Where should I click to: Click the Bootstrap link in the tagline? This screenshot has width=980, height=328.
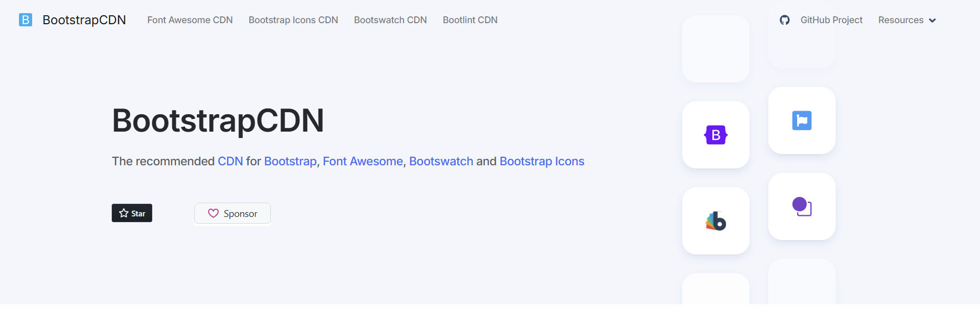tap(290, 161)
